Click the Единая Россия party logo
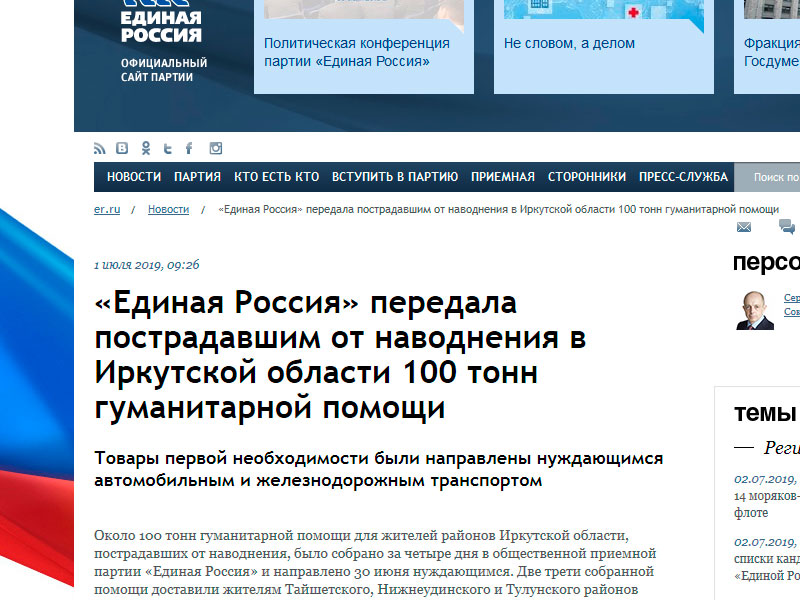Image resolution: width=800 pixels, height=600 pixels. pyautogui.click(x=161, y=24)
